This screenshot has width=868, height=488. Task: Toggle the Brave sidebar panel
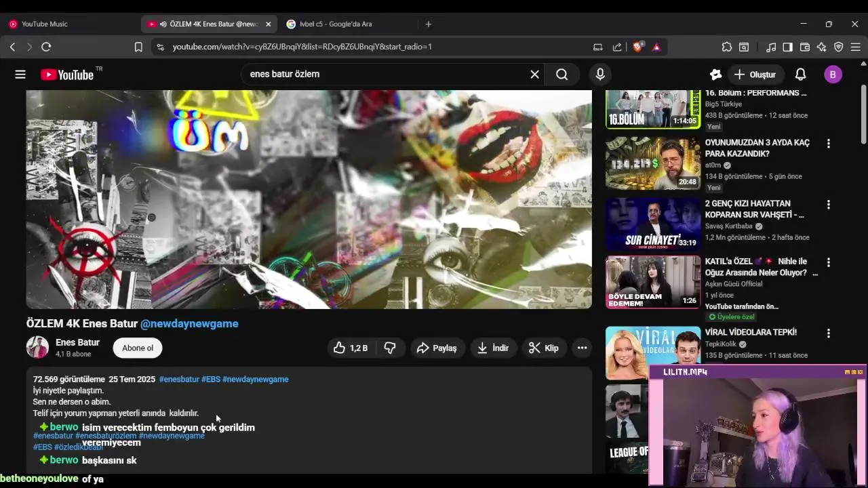coord(787,47)
